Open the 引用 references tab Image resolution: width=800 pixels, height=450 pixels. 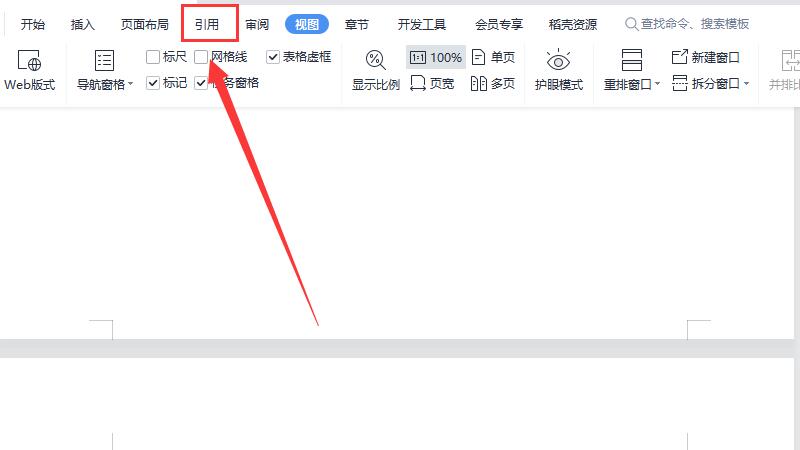(207, 24)
